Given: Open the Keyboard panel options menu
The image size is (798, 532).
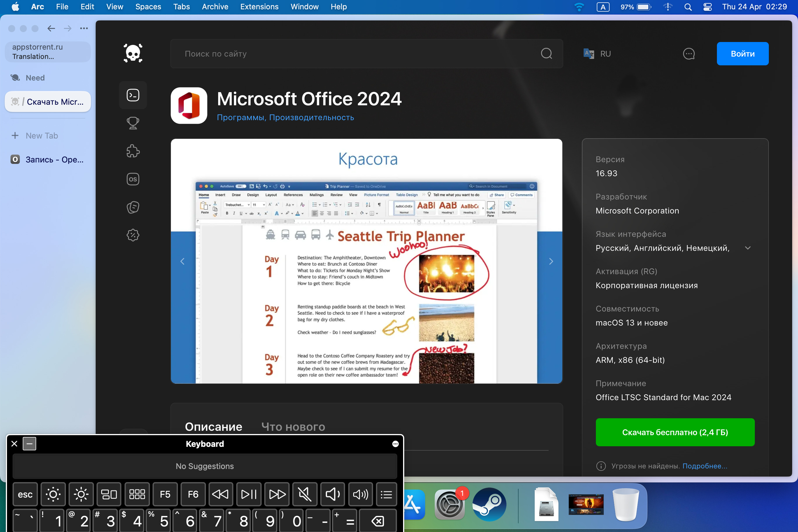Looking at the screenshot, I should 395,444.
